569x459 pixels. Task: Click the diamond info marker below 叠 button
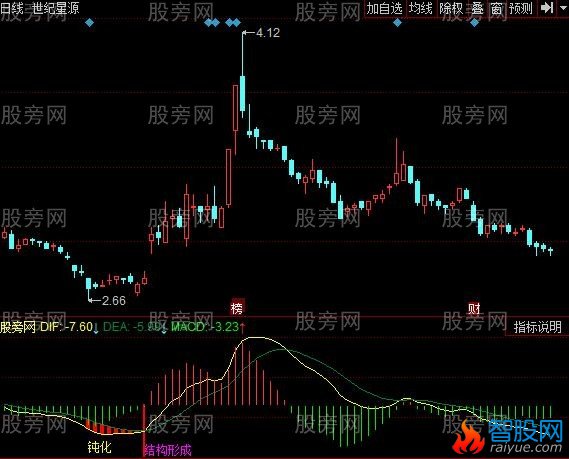[x=474, y=23]
